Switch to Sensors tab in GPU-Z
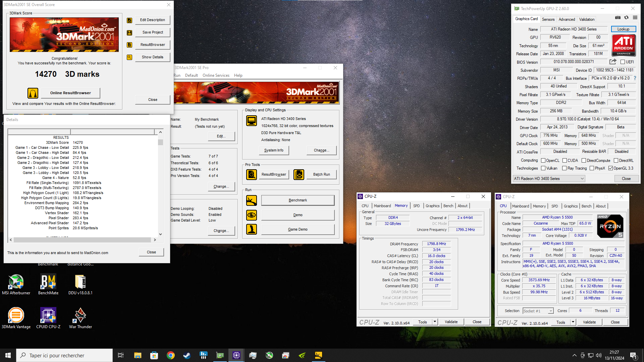 tap(548, 19)
